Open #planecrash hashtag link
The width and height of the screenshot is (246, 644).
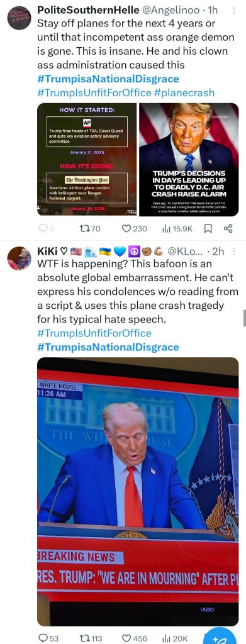pos(184,92)
